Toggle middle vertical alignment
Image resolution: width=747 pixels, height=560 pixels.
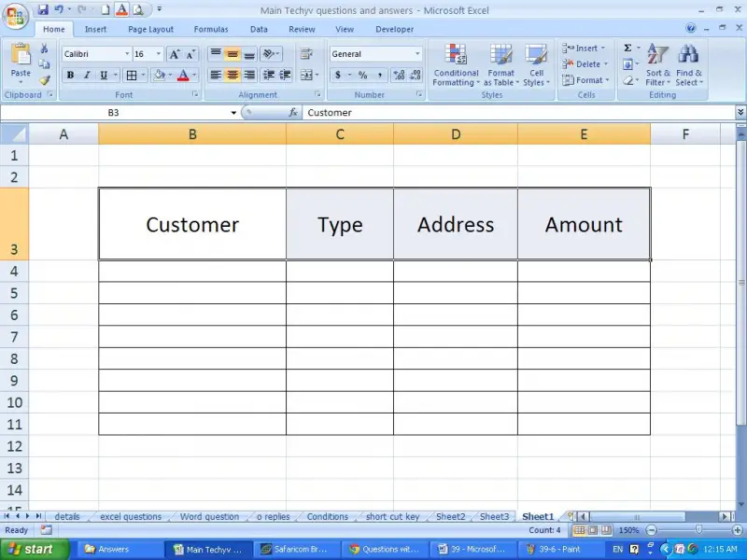pyautogui.click(x=232, y=54)
